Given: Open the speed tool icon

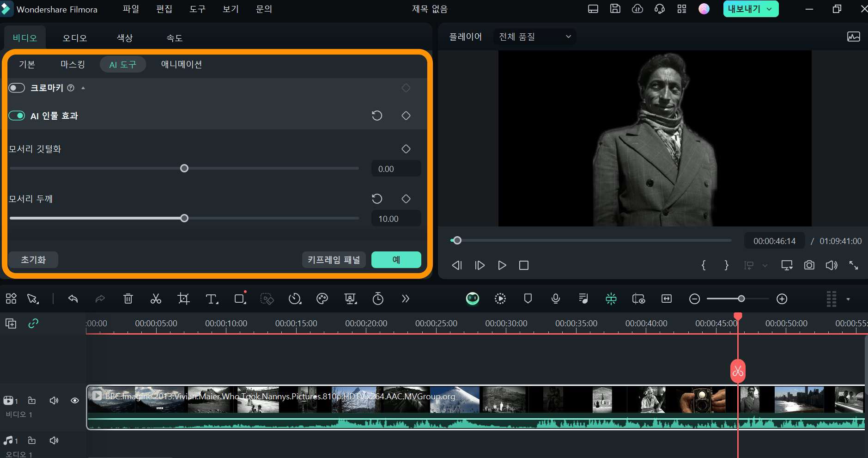Looking at the screenshot, I should 295,299.
